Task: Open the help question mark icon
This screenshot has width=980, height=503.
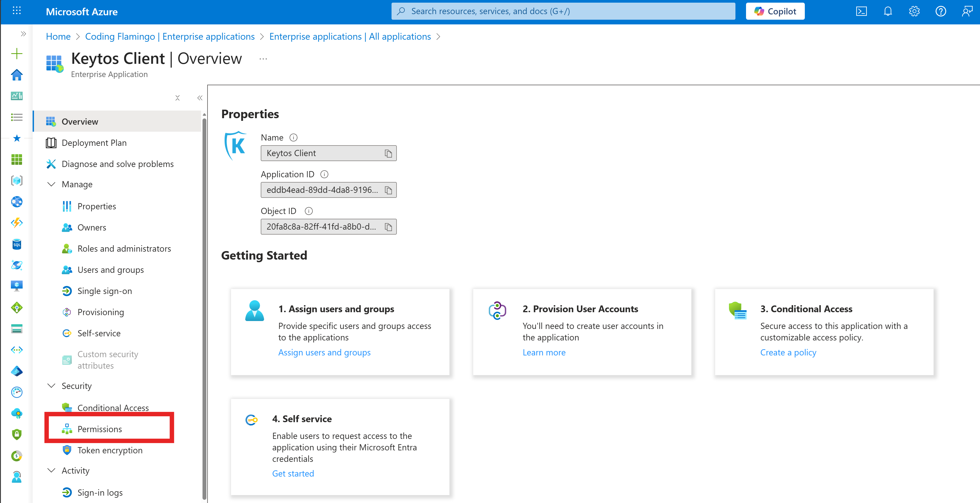Action: 940,11
